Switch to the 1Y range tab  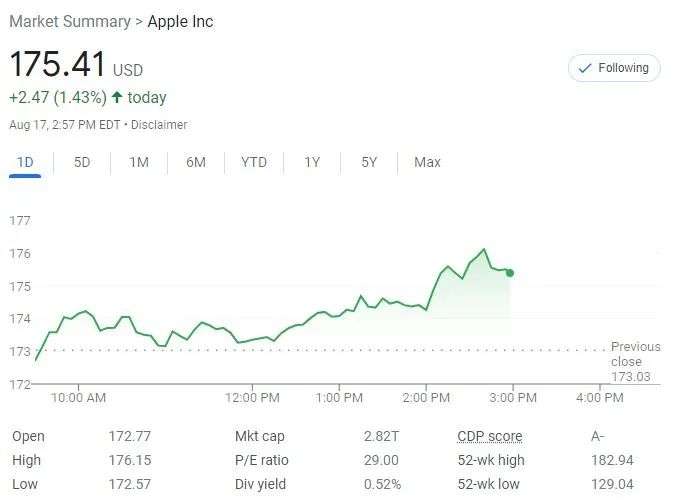coord(312,162)
